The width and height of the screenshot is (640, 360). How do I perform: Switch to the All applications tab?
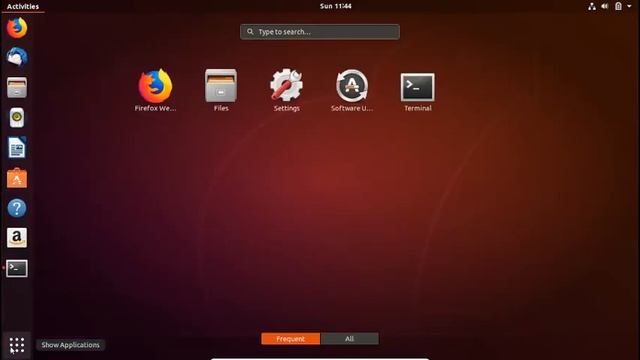pos(349,339)
